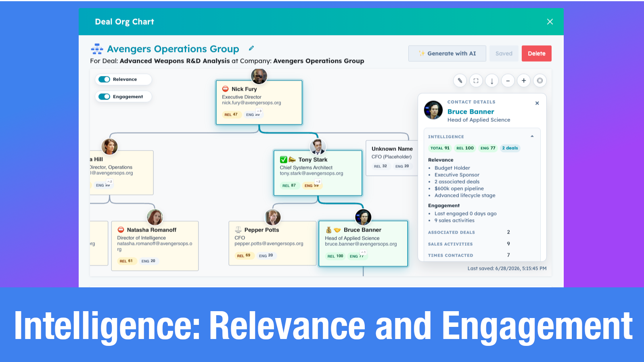The height and width of the screenshot is (362, 644).
Task: Click the $600k open pipeline item
Action: (459, 189)
